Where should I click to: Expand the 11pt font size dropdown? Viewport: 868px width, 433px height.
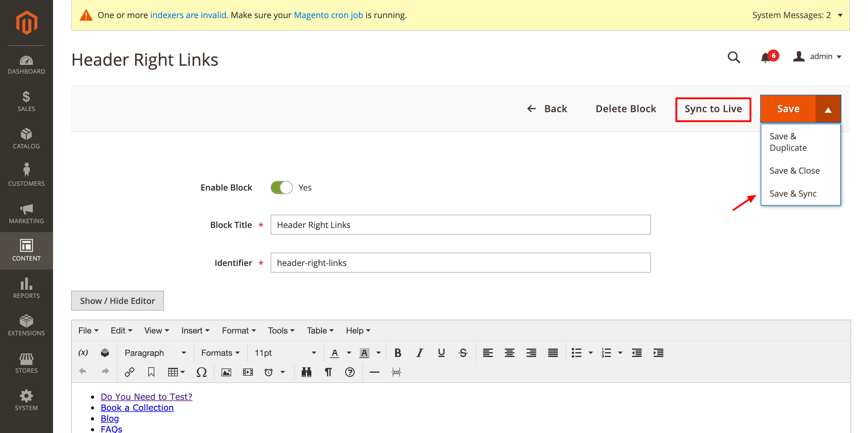tap(285, 353)
